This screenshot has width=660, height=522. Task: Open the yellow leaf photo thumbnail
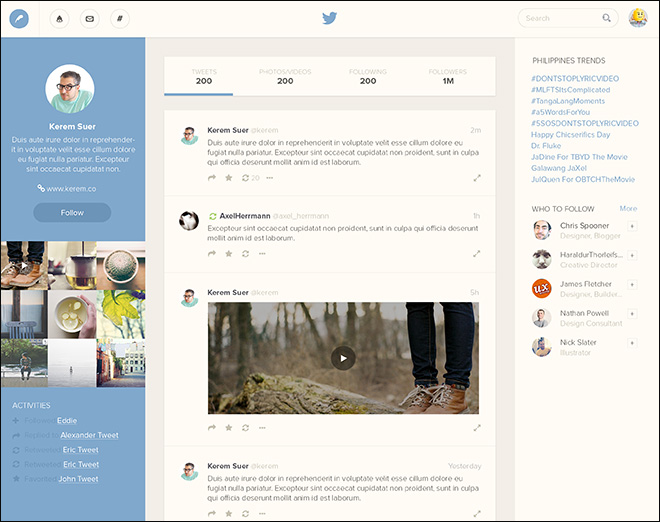coord(121,314)
